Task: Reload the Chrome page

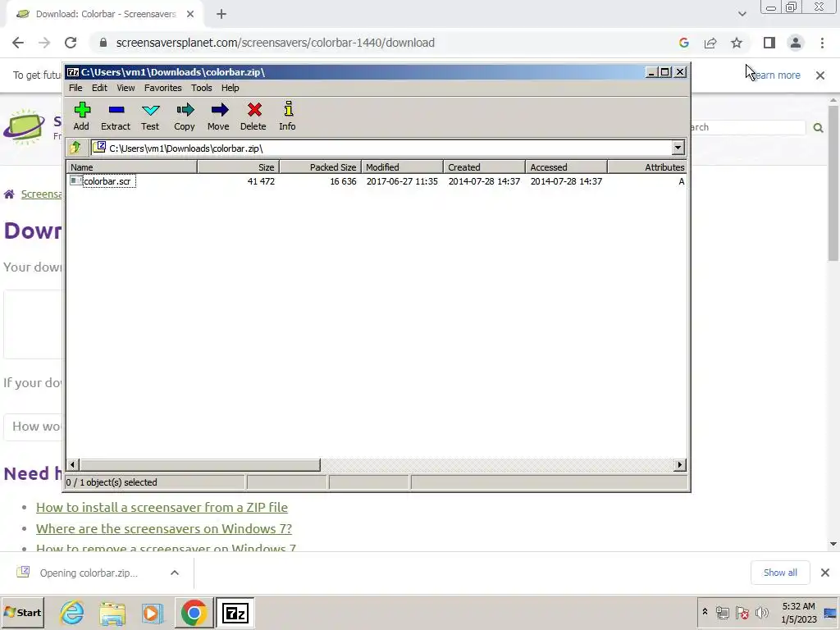Action: [x=71, y=43]
